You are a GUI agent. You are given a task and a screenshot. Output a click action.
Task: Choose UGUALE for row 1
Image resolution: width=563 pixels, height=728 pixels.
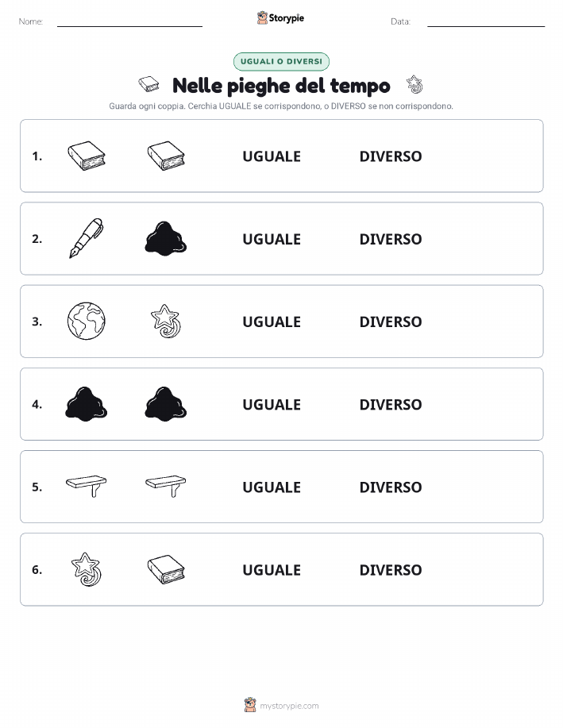point(272,156)
